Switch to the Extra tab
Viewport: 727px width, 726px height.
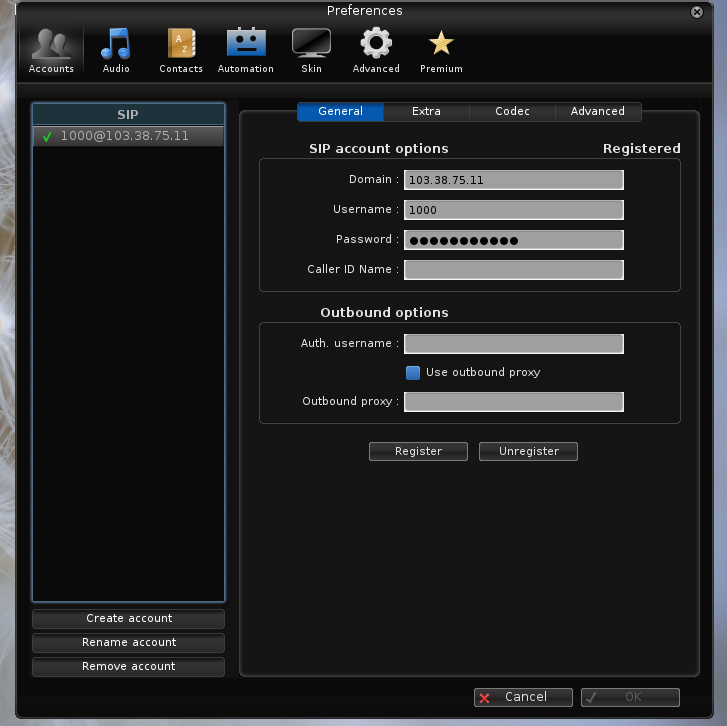click(x=426, y=112)
